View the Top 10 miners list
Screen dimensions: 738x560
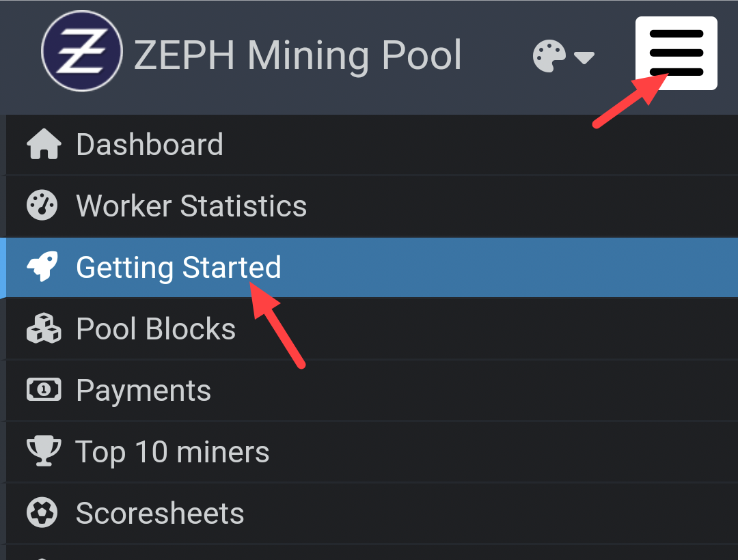coord(172,452)
